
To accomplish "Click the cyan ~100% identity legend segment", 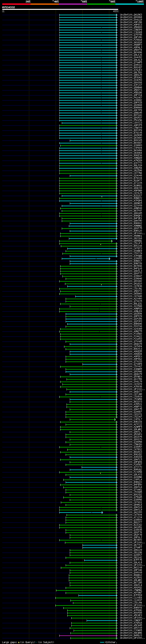I will point(130,4).
